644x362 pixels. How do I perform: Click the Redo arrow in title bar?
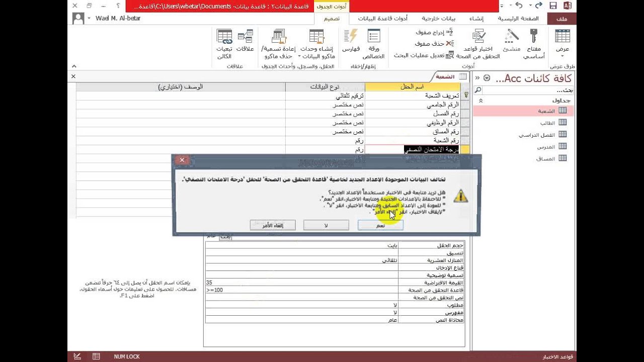(x=538, y=6)
